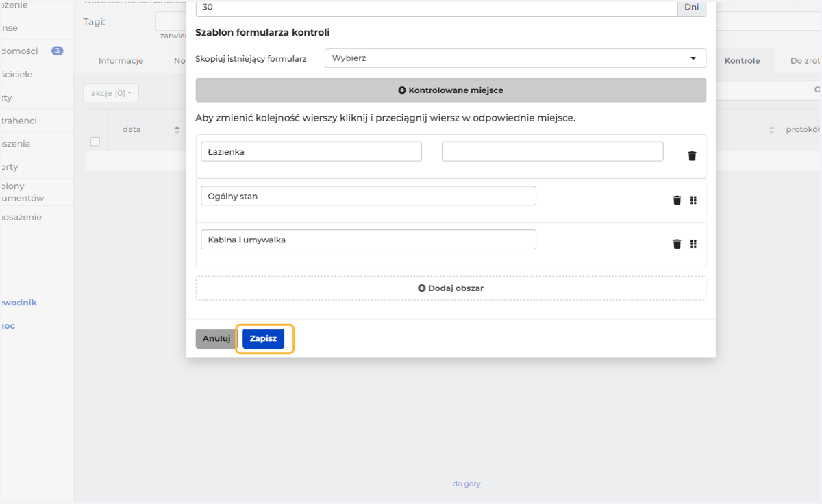Open the sidebar item ending in 'szenia'
Viewport: 822px width, 504px height.
[x=36, y=144]
